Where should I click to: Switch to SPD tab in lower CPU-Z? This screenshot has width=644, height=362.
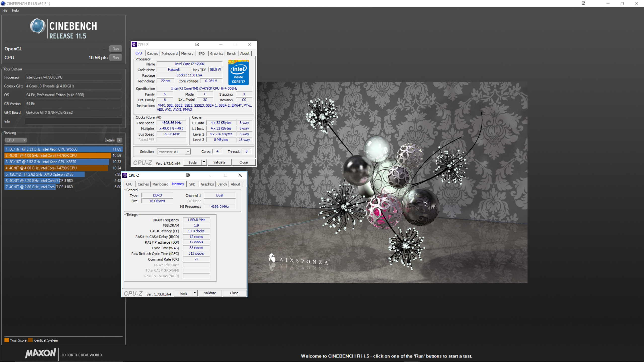[192, 184]
